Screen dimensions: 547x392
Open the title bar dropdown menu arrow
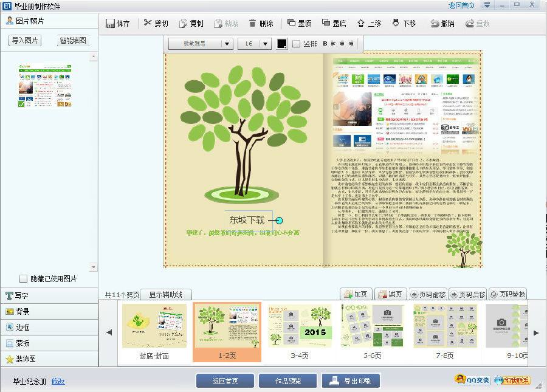487,5
